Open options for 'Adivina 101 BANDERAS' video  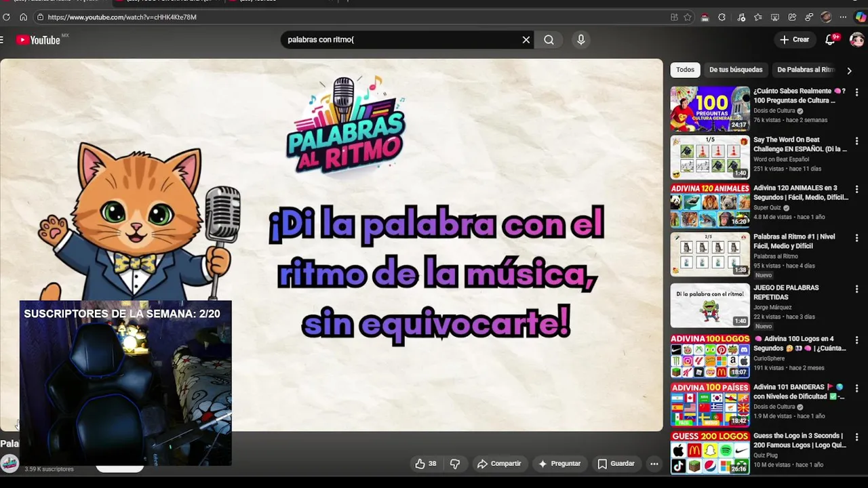point(856,389)
